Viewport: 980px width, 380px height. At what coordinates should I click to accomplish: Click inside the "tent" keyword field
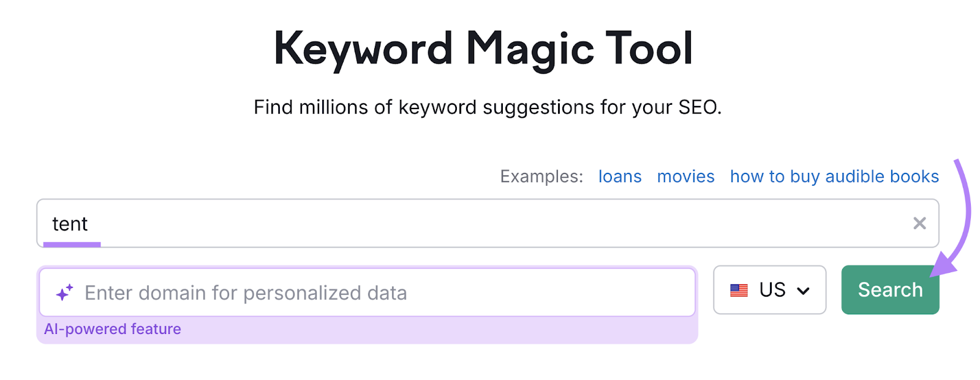coord(367,224)
